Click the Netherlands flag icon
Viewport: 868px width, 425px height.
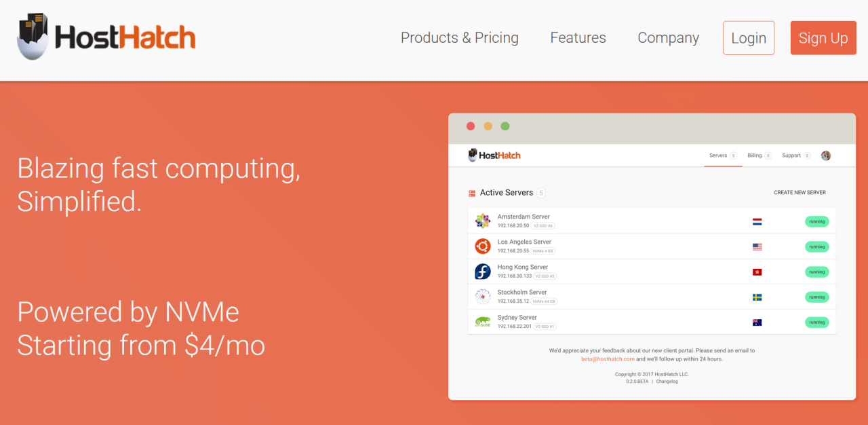pyautogui.click(x=757, y=221)
